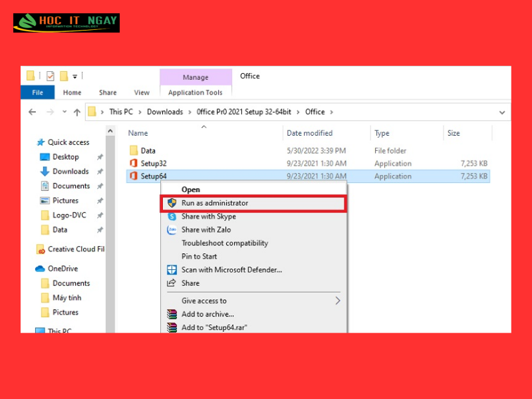Click the folder icon in address bar
Screen dimensions: 532x399
(x=92, y=112)
